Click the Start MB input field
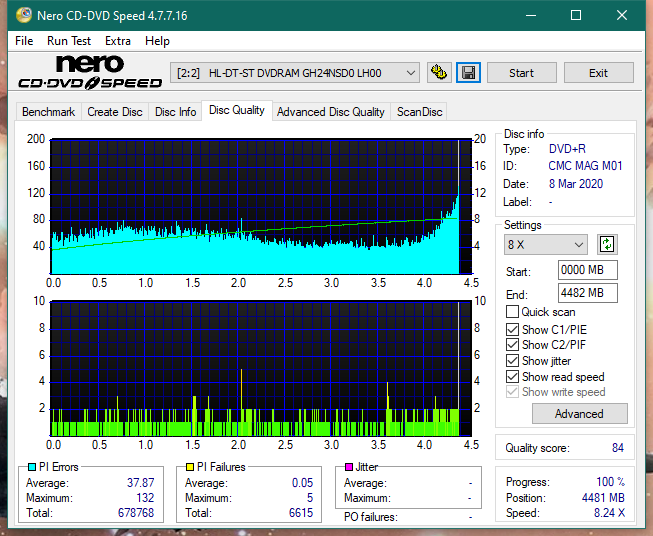The image size is (653, 536). click(587, 270)
